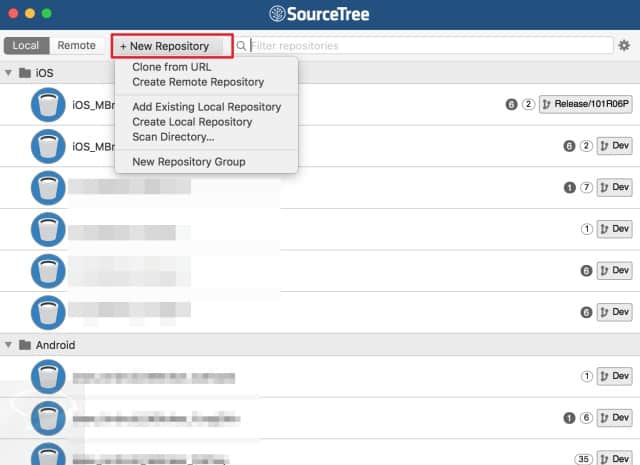This screenshot has height=465, width=640.
Task: Select bucket icon in row with 7 badge
Action: point(48,188)
